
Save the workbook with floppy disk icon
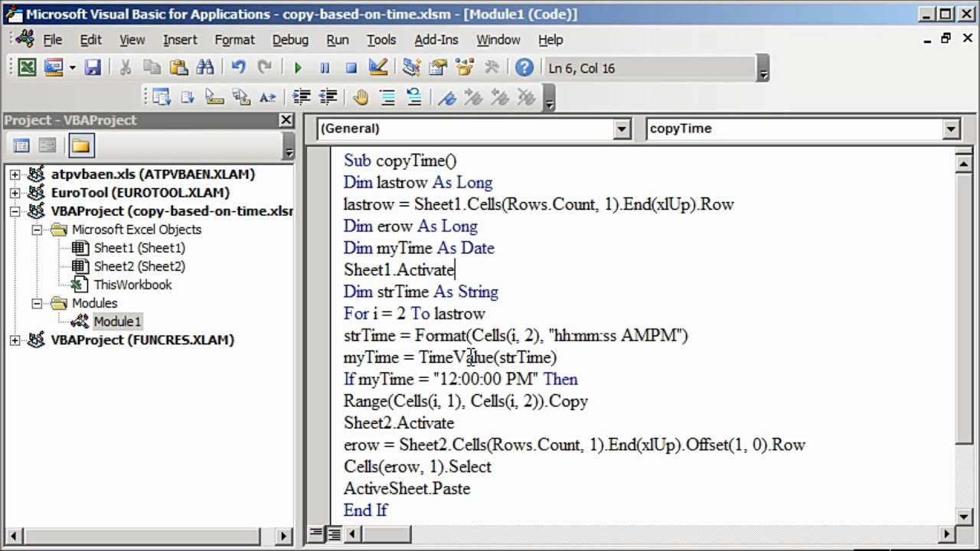coord(93,68)
